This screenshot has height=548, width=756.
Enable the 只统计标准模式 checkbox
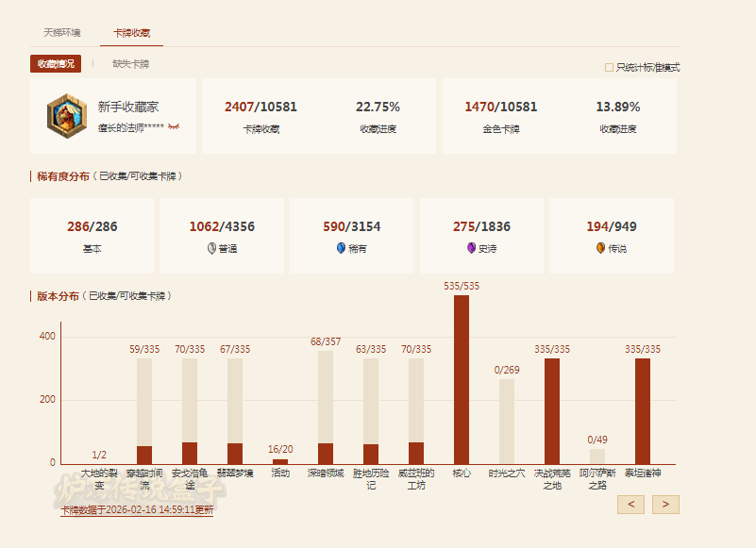(609, 67)
